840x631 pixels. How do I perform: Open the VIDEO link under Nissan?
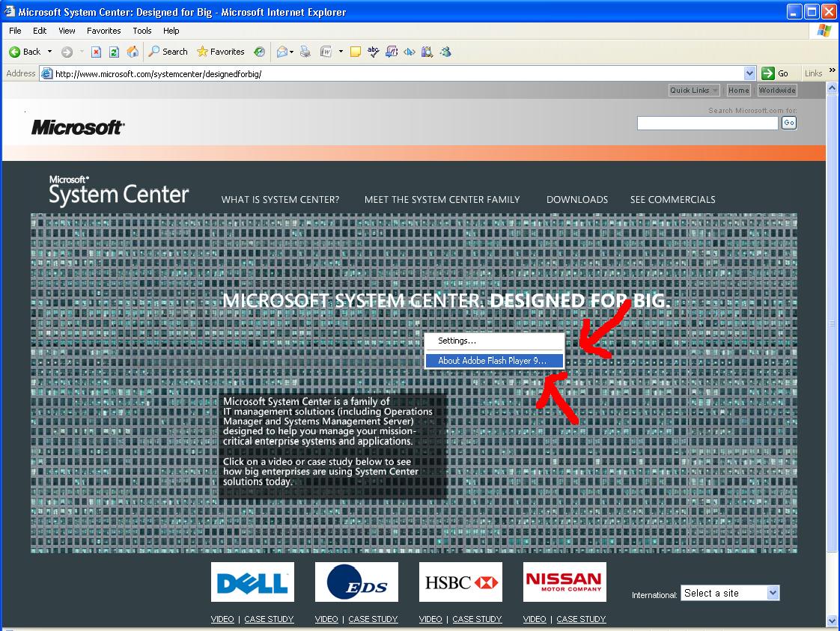pyautogui.click(x=534, y=619)
